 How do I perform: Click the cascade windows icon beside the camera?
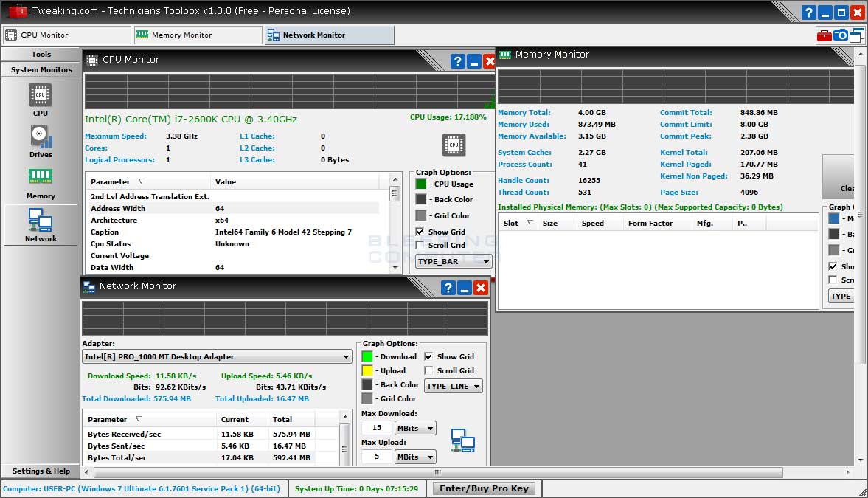click(x=856, y=35)
